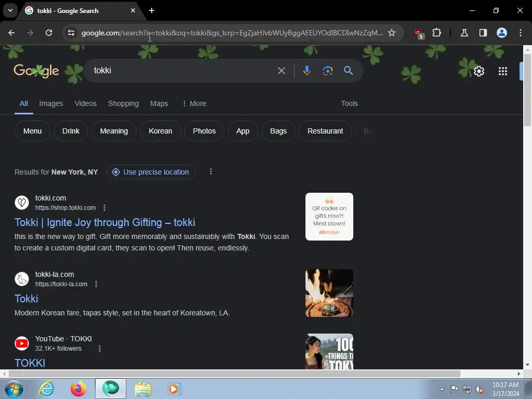Click Use precise location button

click(x=151, y=172)
